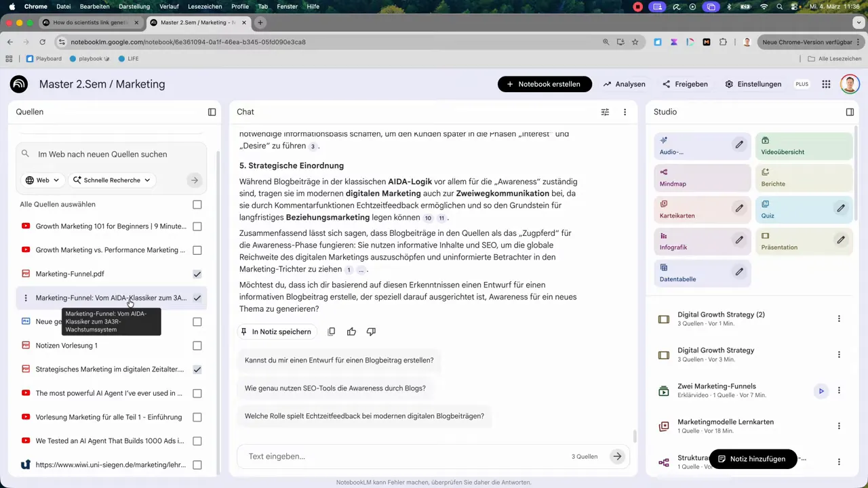The height and width of the screenshot is (488, 868).
Task: Check the Growth Marketing 101 source
Action: pos(197,226)
